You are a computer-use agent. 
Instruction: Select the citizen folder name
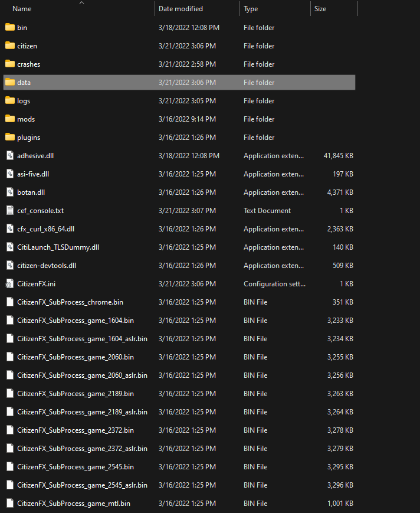[27, 46]
